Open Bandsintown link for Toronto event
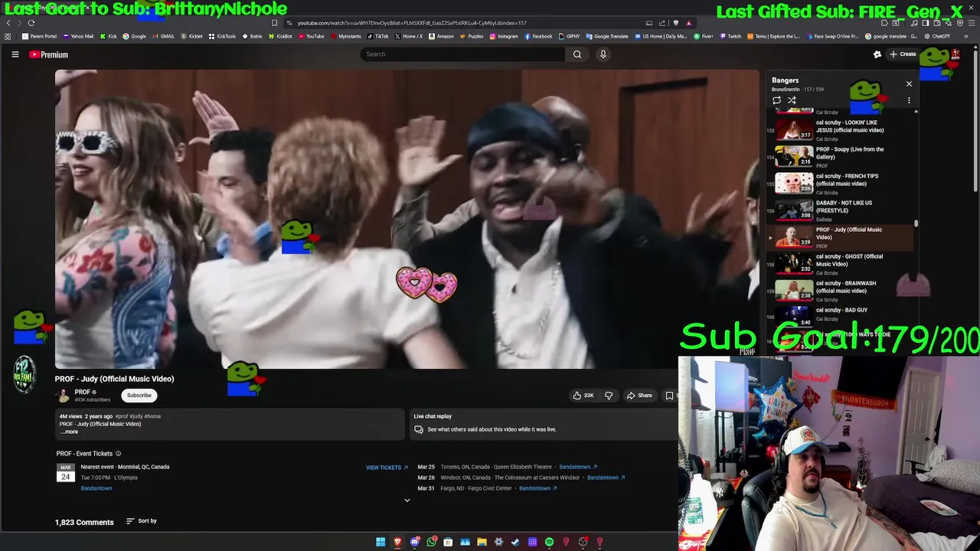 point(578,467)
